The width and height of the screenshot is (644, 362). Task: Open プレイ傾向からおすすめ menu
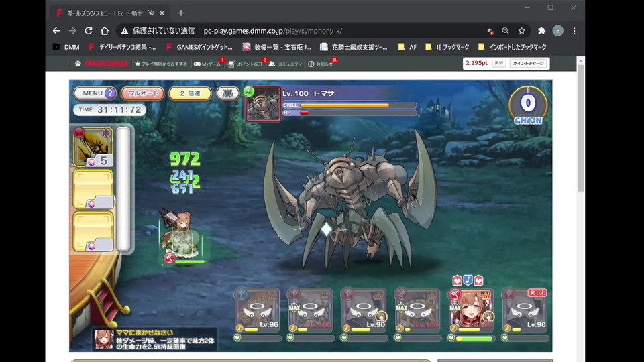(161, 64)
